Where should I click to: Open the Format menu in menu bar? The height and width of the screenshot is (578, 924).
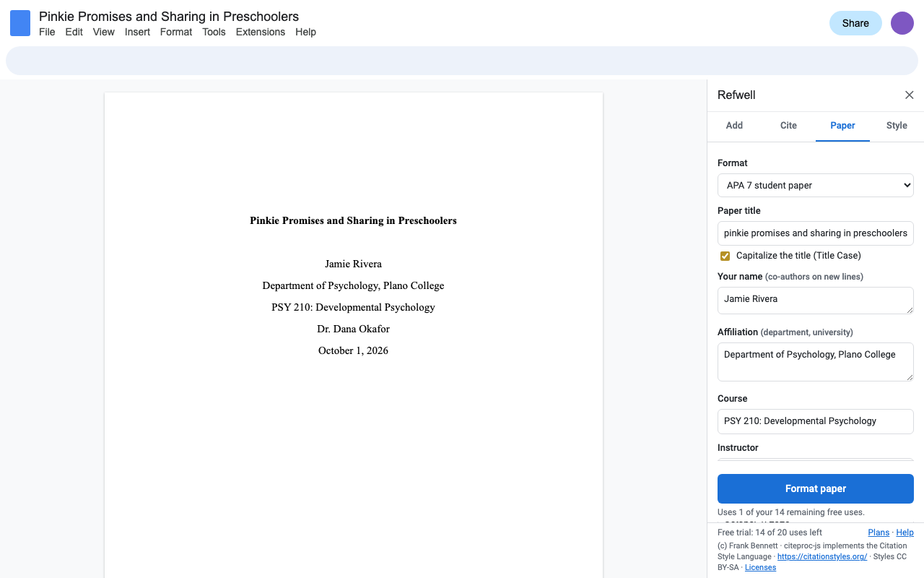click(x=176, y=32)
